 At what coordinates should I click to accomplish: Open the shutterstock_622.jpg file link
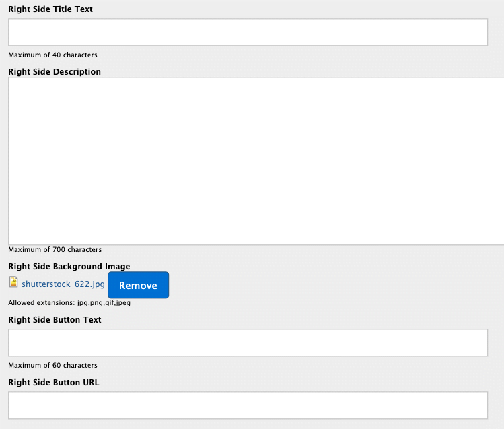click(63, 285)
